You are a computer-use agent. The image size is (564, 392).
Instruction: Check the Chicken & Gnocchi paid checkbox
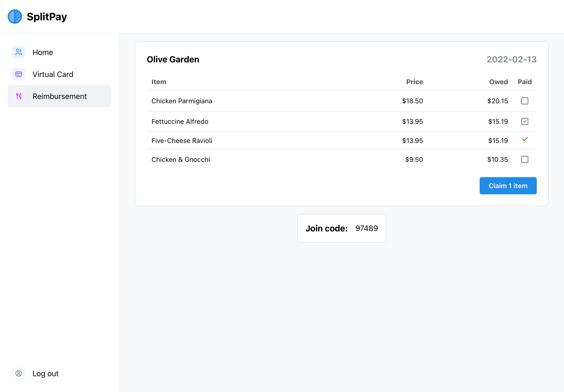[x=525, y=160]
